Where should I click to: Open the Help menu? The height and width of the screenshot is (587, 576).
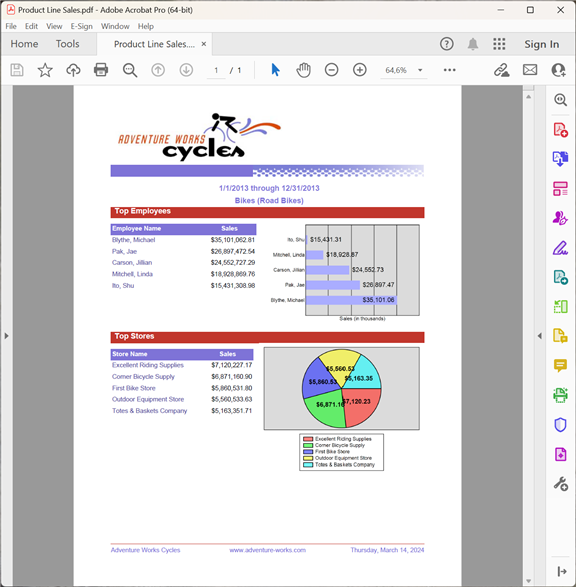pyautogui.click(x=146, y=26)
